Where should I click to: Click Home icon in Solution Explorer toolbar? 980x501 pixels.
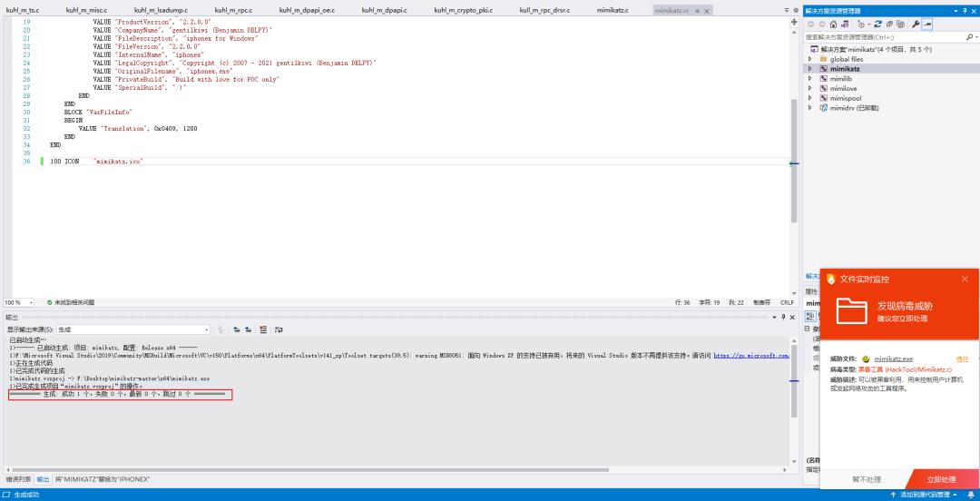832,24
